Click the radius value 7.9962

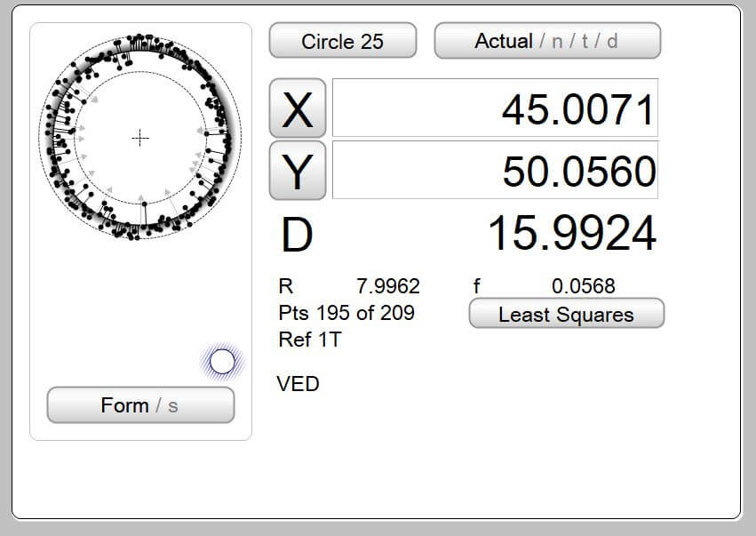388,286
